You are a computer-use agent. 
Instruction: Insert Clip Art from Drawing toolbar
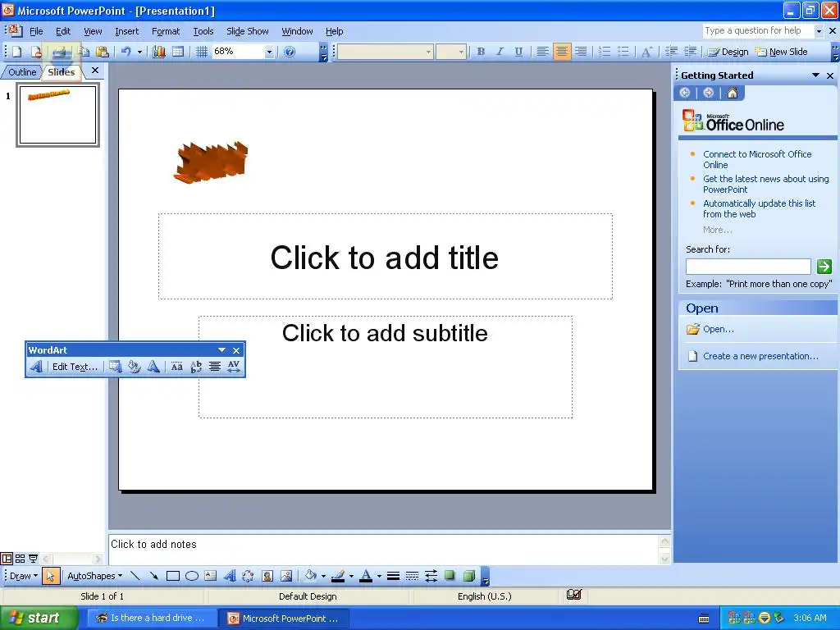(x=267, y=576)
